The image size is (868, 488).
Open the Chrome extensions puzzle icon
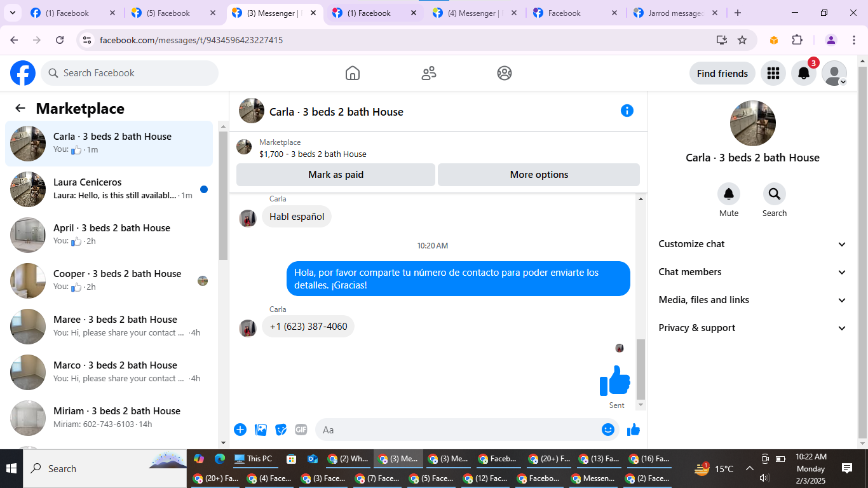[797, 40]
